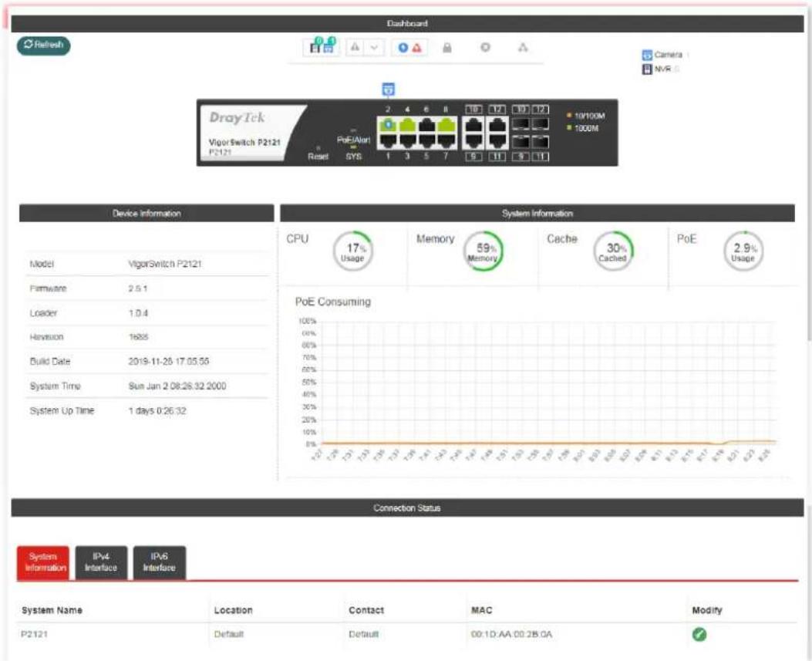Click the Location Default cell
The image size is (812, 661).
click(228, 634)
